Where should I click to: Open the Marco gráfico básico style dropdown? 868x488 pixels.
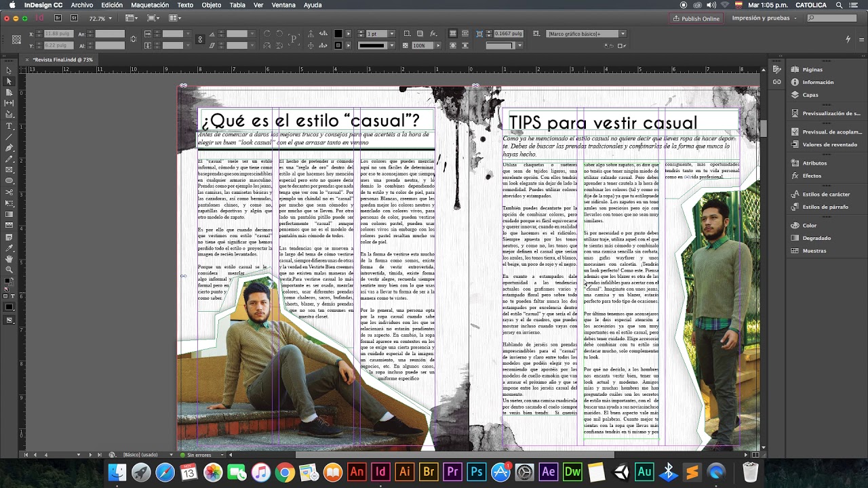[623, 33]
